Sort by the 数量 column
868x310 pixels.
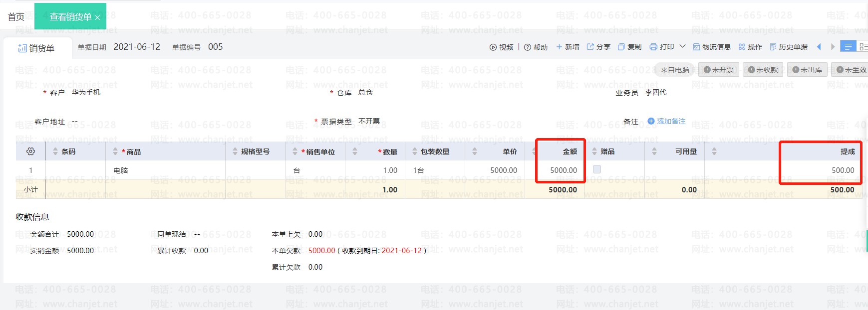click(355, 151)
